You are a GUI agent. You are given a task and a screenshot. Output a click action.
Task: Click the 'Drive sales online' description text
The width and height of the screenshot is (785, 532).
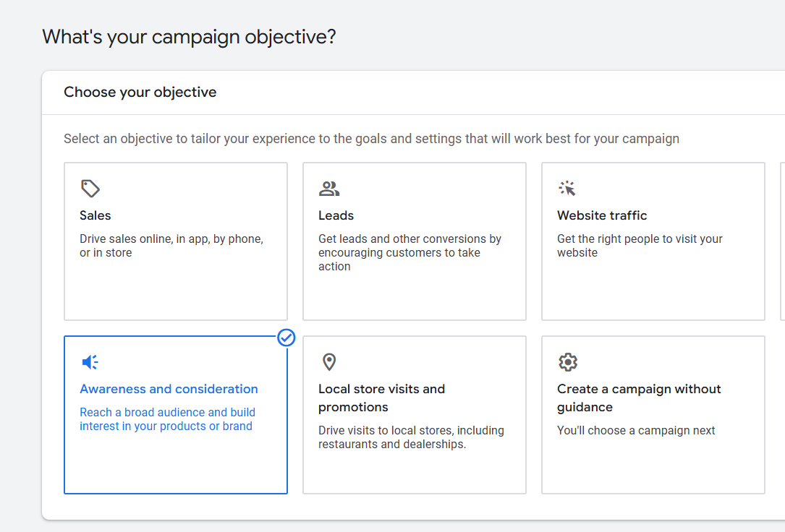171,246
